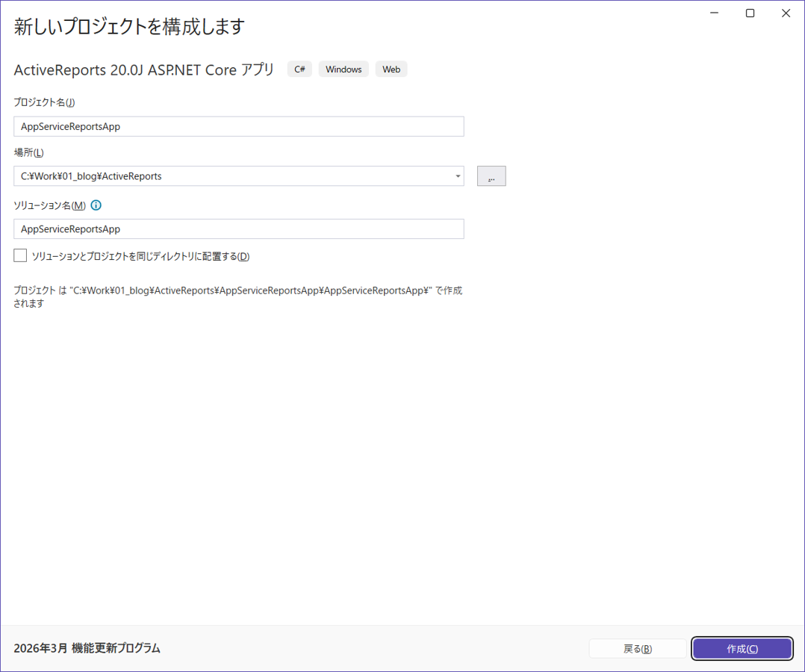Click the project creation path message text

pos(238,296)
